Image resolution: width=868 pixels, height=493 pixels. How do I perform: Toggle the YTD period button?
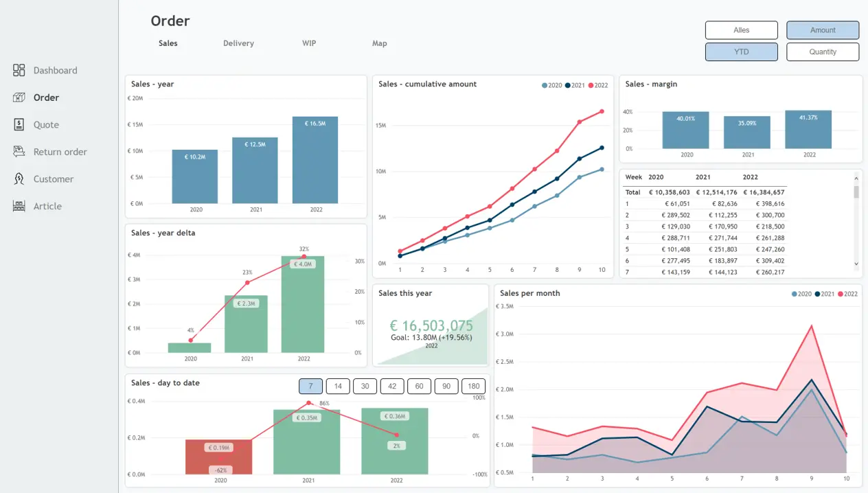[741, 51]
